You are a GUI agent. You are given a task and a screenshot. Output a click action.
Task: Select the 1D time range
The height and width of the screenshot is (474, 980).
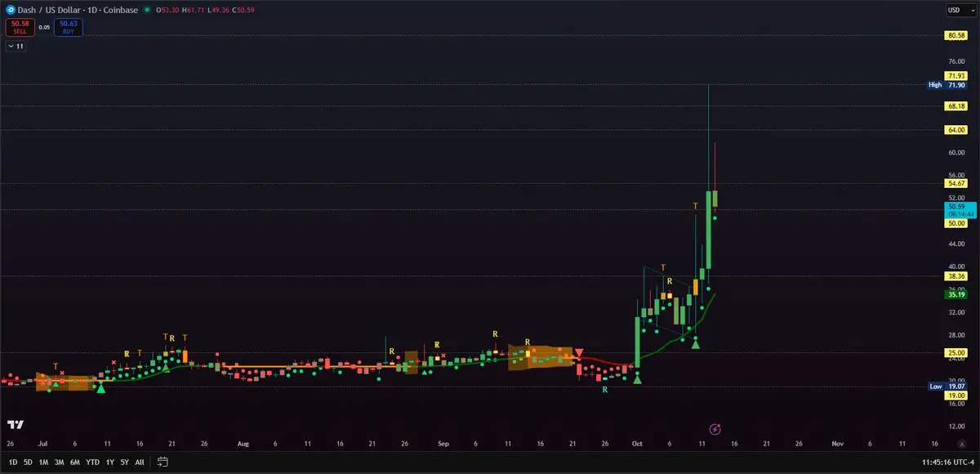12,462
